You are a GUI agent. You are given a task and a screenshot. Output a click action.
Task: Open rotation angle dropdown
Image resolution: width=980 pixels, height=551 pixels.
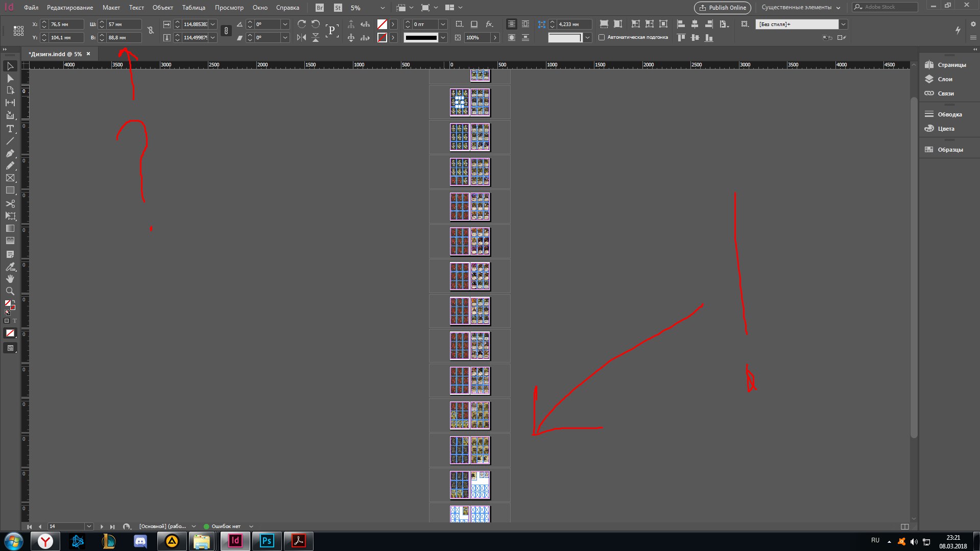tap(285, 24)
